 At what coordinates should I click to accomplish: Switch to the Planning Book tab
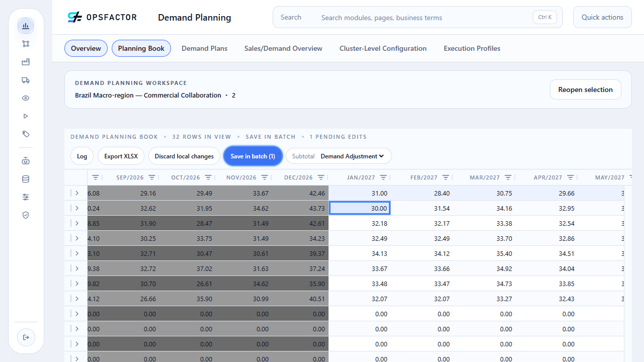pyautogui.click(x=141, y=48)
